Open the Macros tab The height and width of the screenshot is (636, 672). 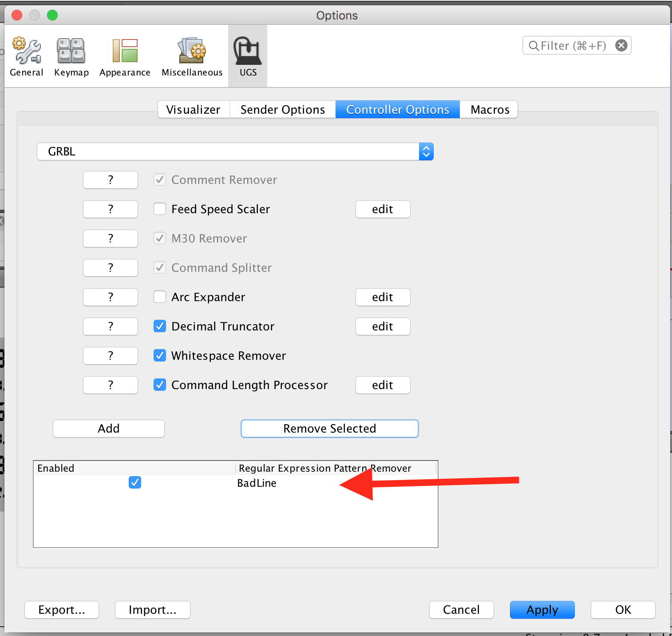point(488,109)
